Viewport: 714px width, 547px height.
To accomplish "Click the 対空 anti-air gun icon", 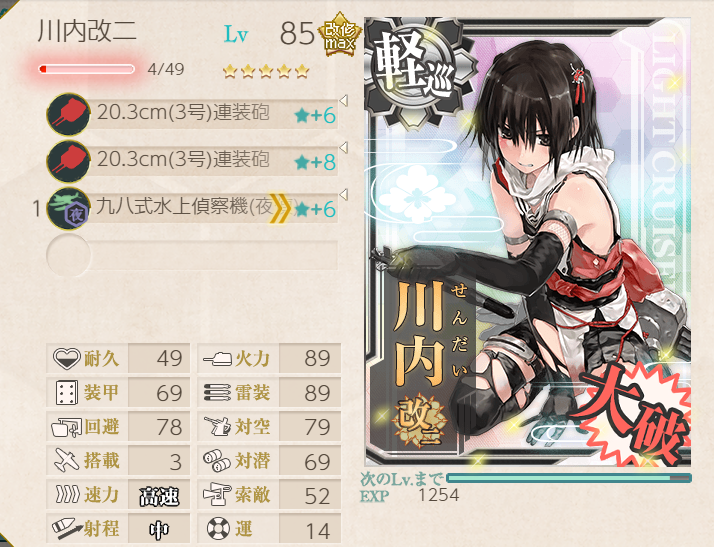I will tap(218, 426).
